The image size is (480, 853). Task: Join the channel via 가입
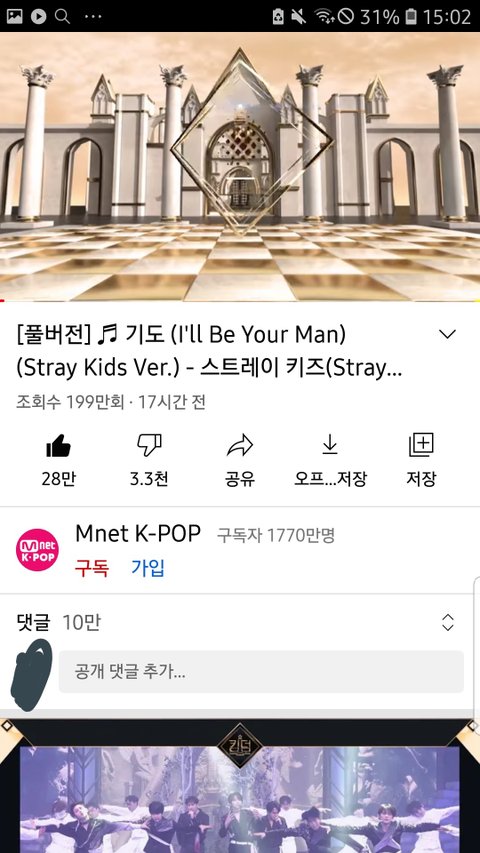148,568
